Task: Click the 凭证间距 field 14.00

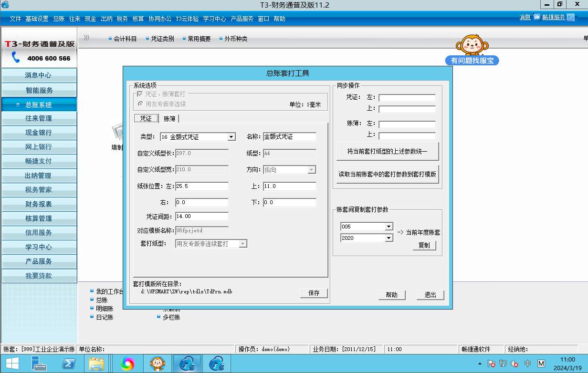Action: (202, 217)
